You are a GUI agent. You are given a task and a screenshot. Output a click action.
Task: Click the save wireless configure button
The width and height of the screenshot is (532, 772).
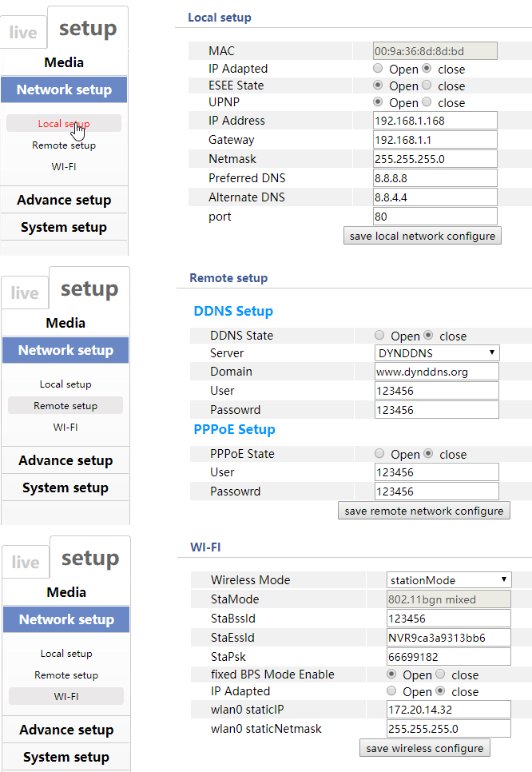click(x=424, y=748)
